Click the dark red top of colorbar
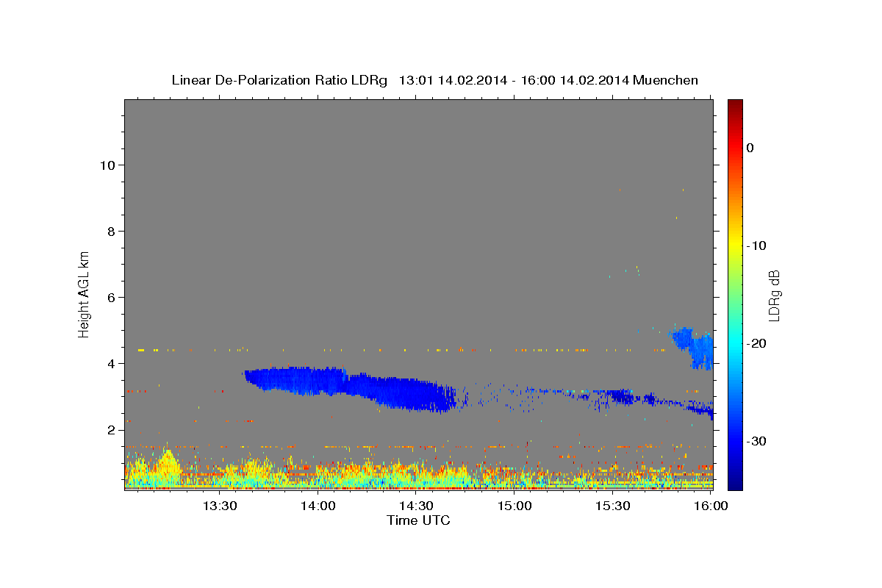882x588 pixels. [x=735, y=104]
